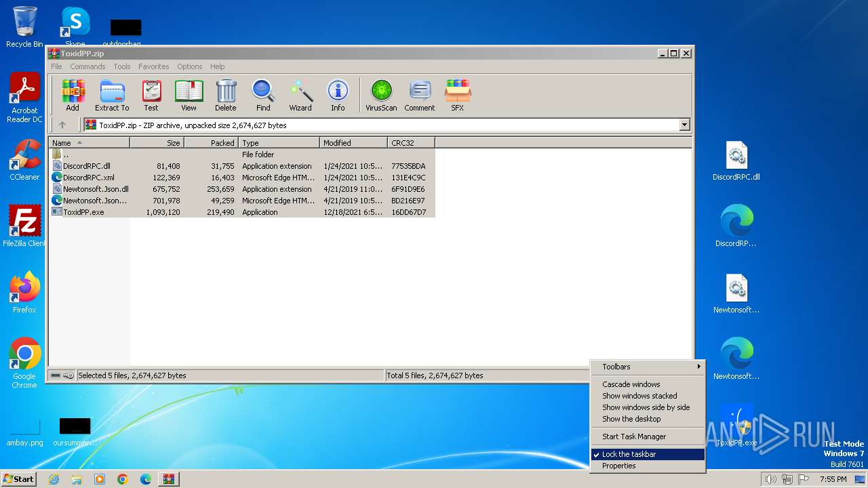
Task: Sort by the Size column header
Action: click(157, 143)
